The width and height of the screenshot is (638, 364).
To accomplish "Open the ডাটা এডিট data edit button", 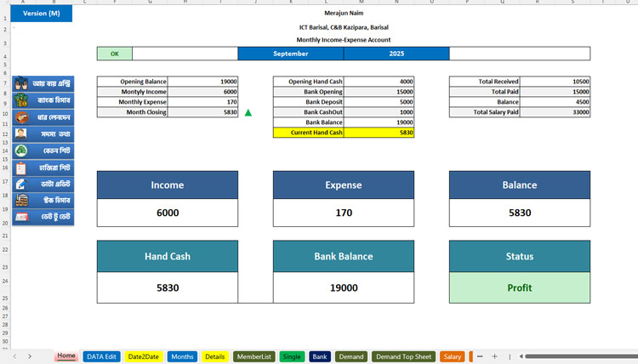I will tap(43, 184).
